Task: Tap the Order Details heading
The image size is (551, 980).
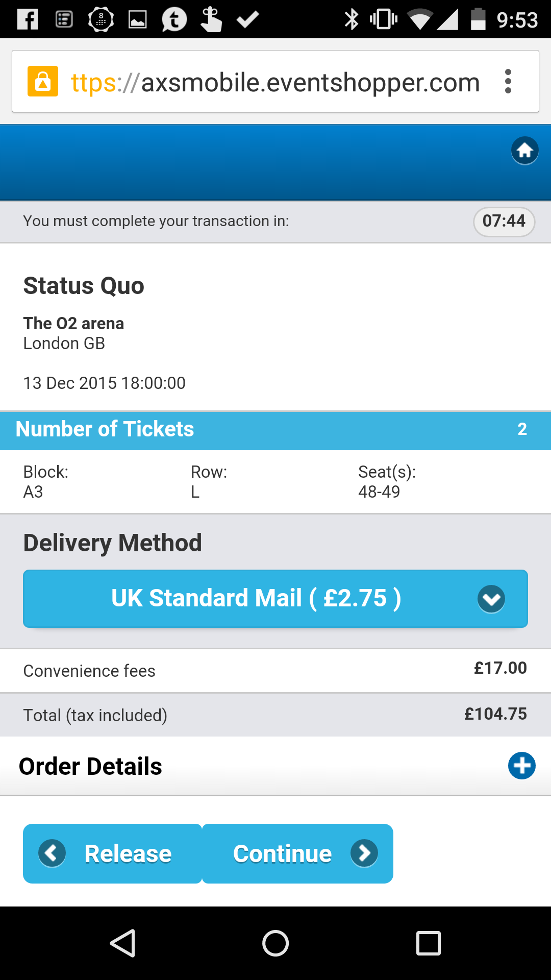Action: (90, 766)
